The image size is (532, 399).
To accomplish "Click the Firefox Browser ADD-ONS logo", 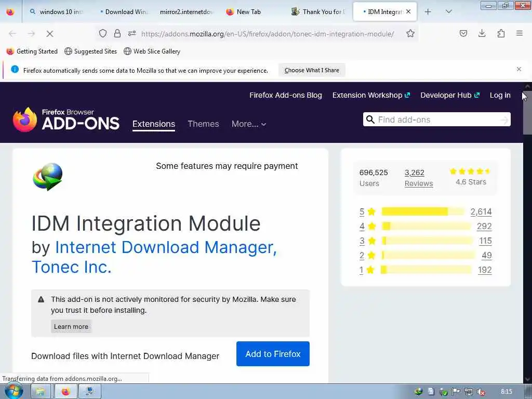I will (x=66, y=119).
